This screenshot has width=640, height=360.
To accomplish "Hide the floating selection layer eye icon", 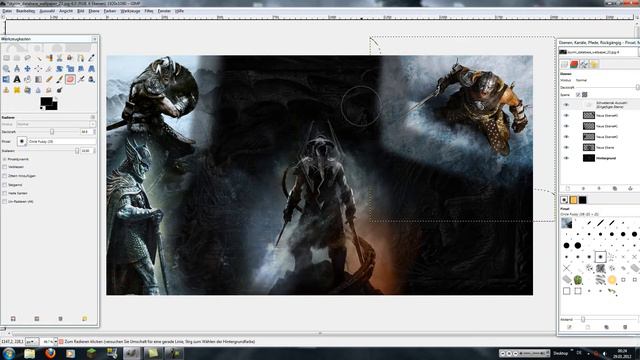I will point(566,105).
